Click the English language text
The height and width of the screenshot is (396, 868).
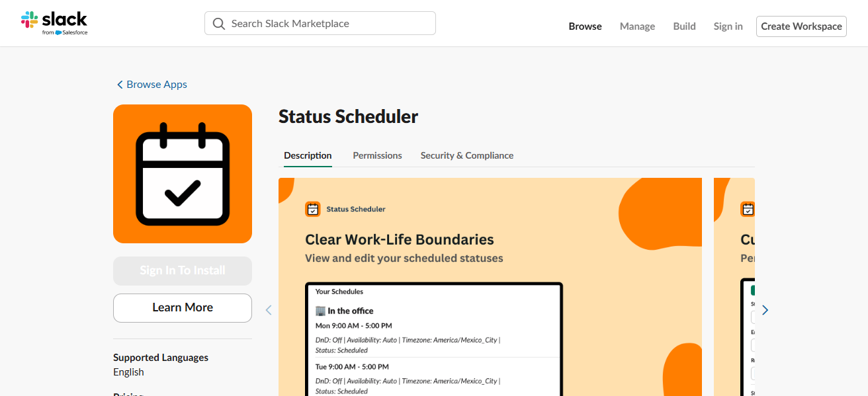pyautogui.click(x=128, y=372)
